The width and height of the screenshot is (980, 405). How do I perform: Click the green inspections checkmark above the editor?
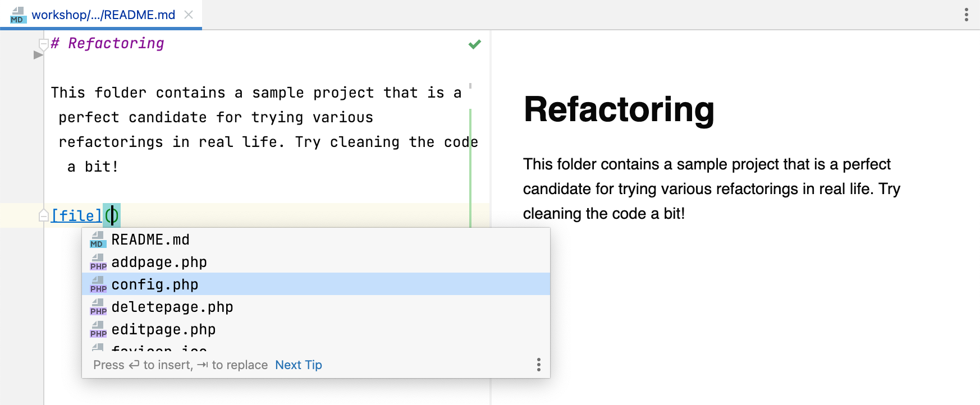474,44
